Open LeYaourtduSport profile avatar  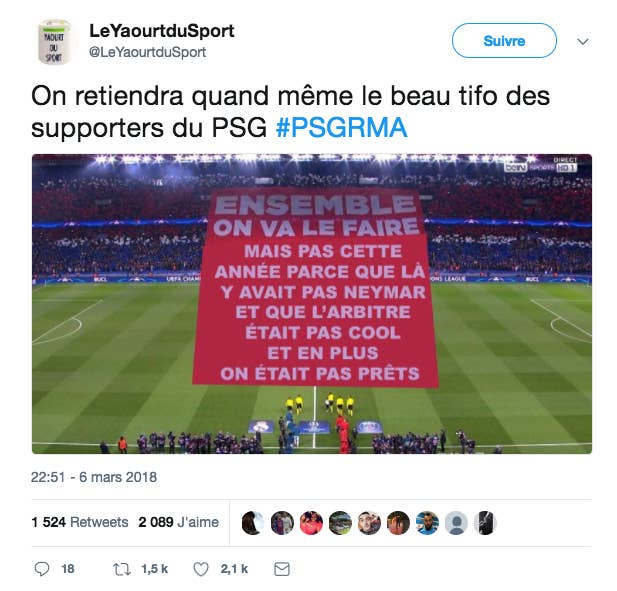pos(54,42)
